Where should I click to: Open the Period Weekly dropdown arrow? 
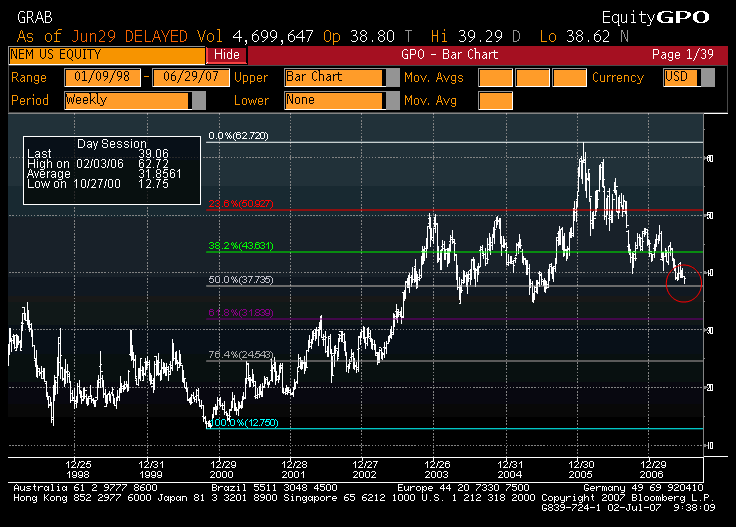(x=199, y=100)
